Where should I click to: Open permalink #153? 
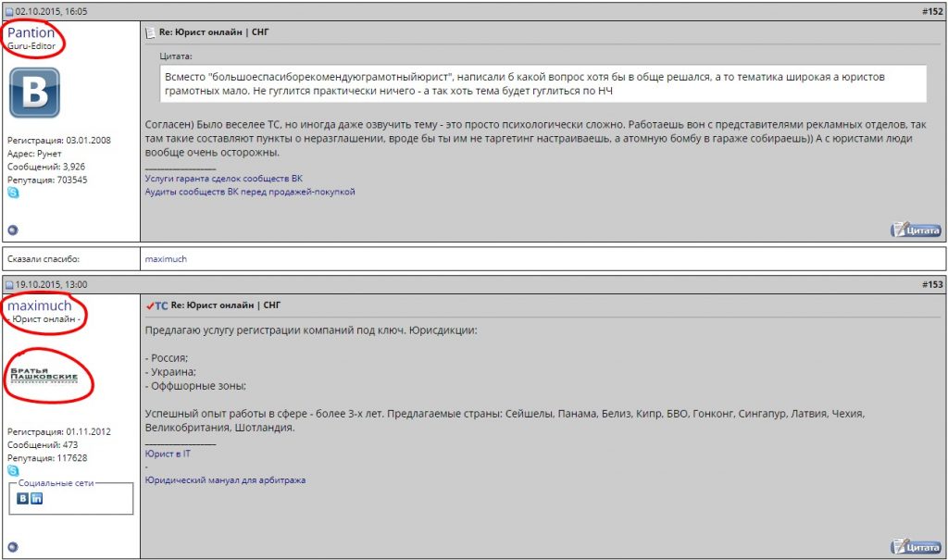coord(931,284)
